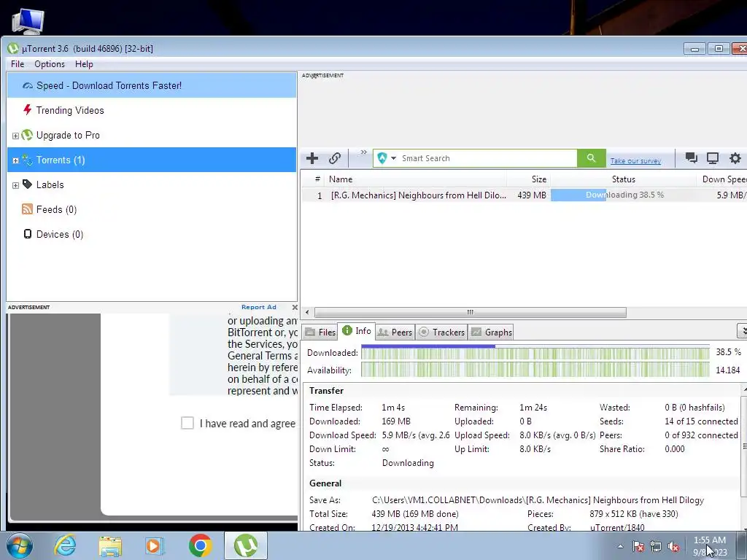Screen dimensions: 747x560
Task: Sort by the Down Speed column header
Action: click(722, 179)
